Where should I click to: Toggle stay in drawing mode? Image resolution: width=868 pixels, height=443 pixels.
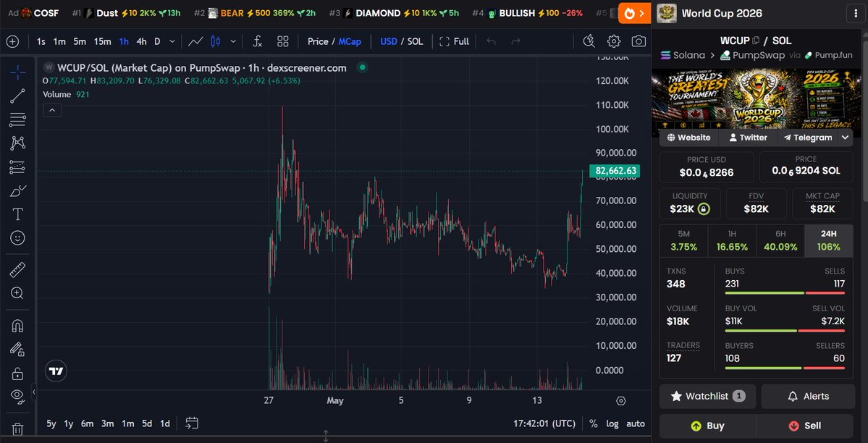[17, 350]
